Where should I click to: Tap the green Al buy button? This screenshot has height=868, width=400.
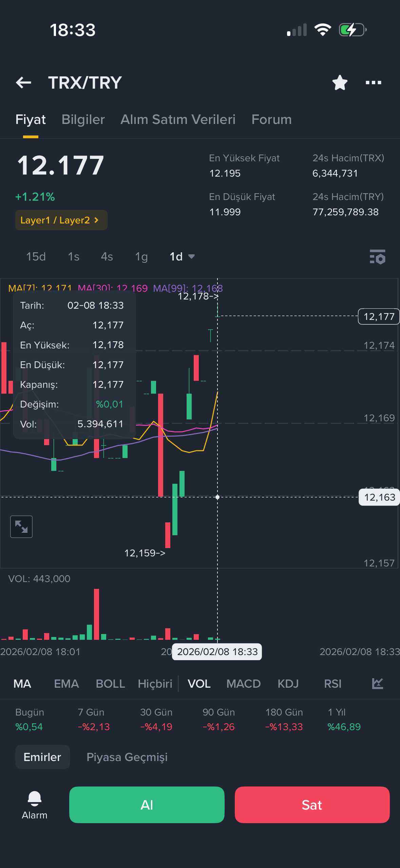[x=147, y=805]
